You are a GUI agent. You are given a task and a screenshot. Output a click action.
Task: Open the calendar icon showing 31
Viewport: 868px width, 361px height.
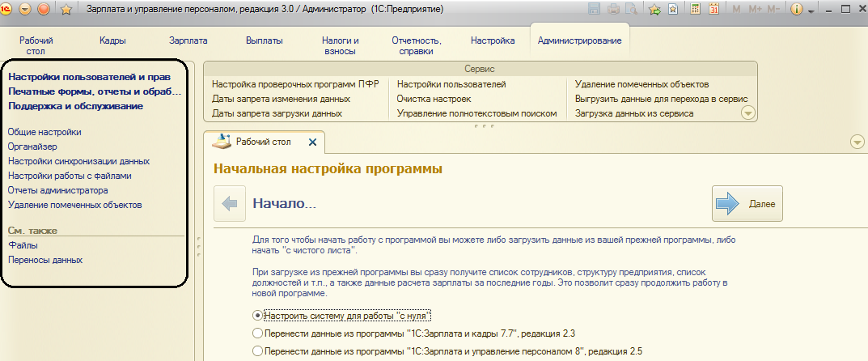(714, 10)
